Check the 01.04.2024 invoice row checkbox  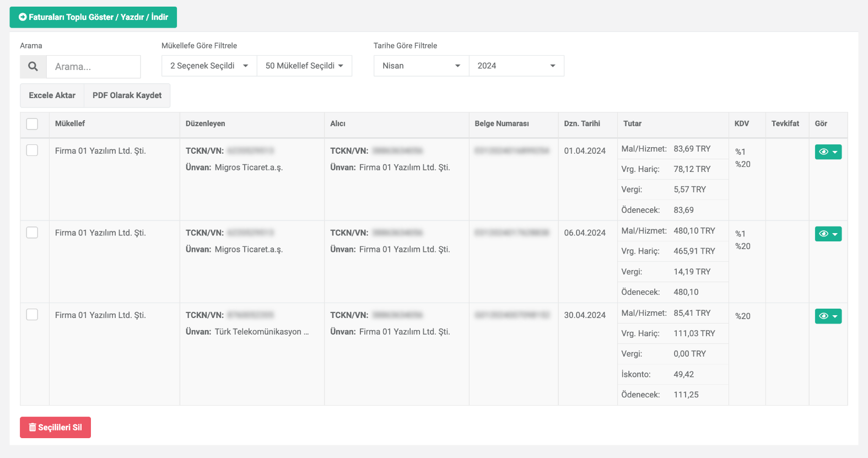point(33,150)
